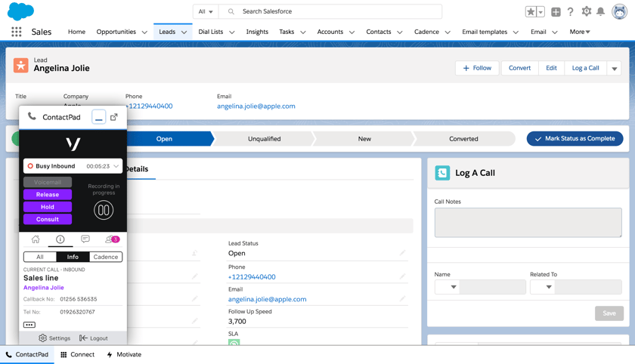Click the SLA green status icon

234,343
